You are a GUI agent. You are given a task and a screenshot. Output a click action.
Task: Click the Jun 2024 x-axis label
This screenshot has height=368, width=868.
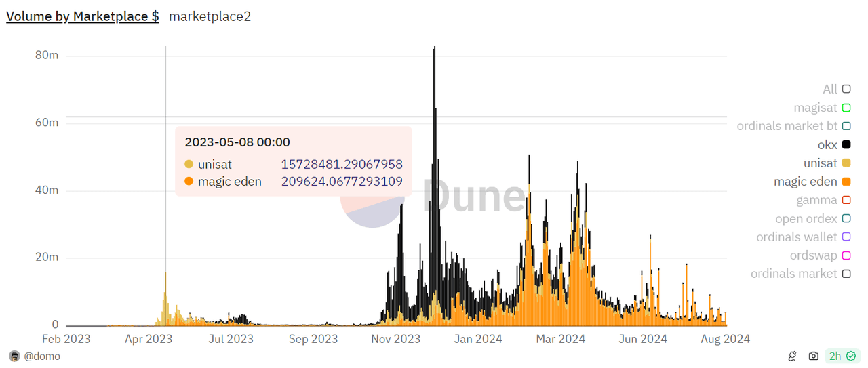[x=643, y=338]
